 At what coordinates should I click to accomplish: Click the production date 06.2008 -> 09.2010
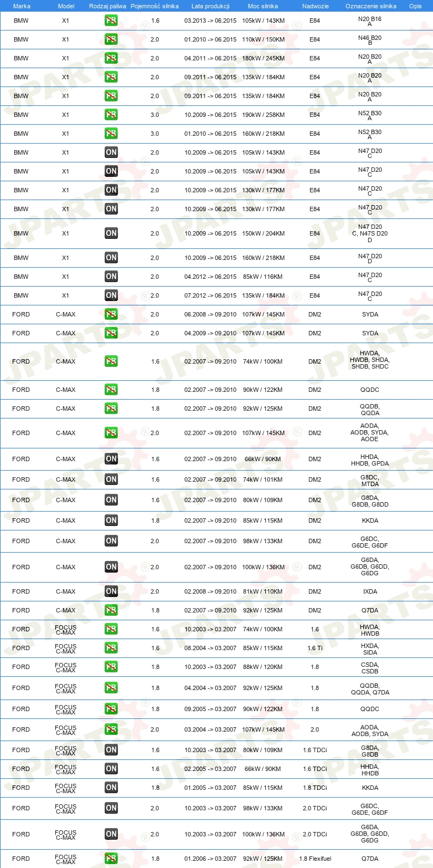tap(210, 314)
